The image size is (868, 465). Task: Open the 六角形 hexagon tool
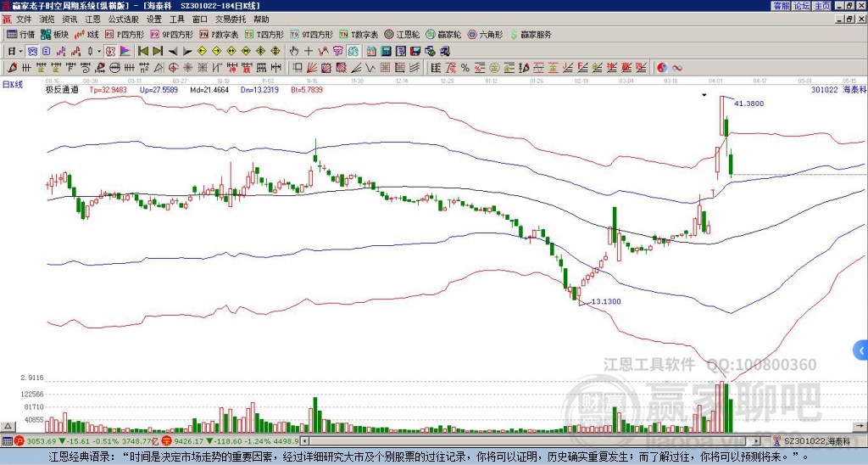pyautogui.click(x=485, y=34)
